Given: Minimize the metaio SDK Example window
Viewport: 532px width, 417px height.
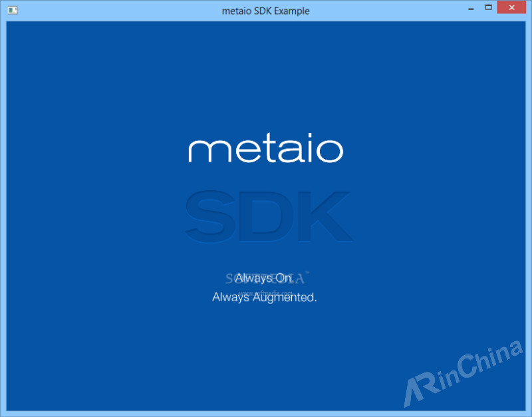Looking at the screenshot, I should [x=471, y=8].
